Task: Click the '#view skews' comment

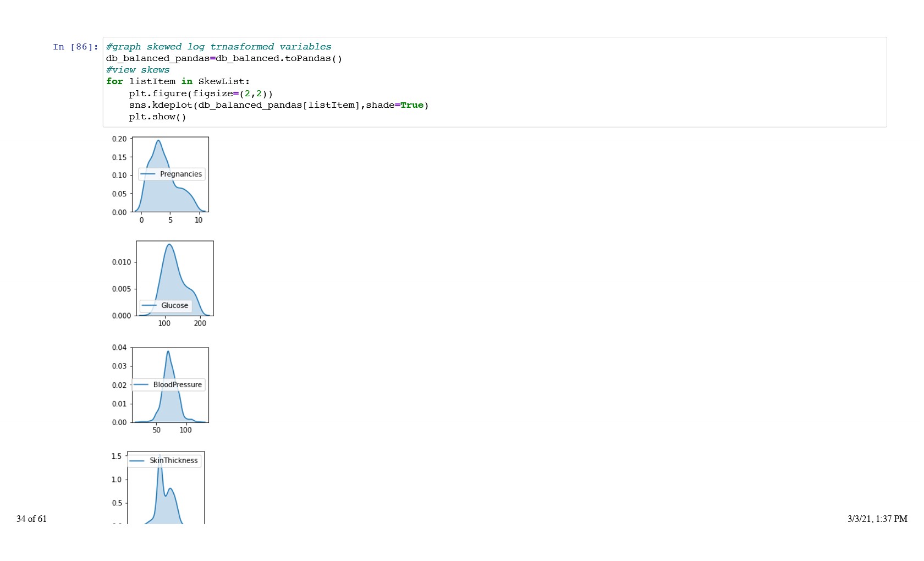Action: [137, 70]
